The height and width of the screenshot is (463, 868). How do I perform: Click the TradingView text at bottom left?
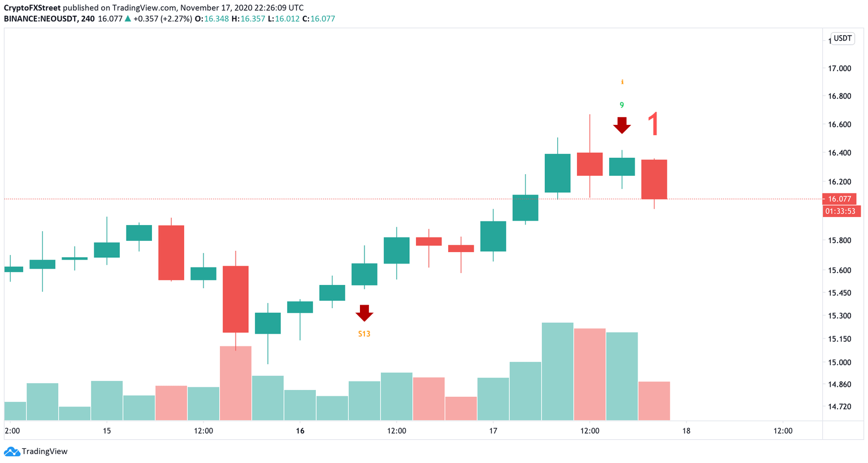click(44, 452)
